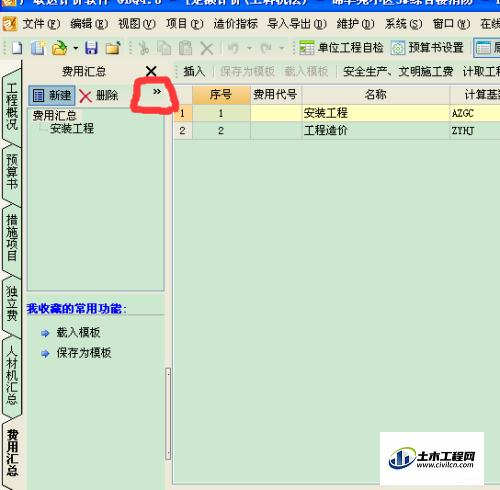
Task: Select row header number 1
Action: [183, 113]
